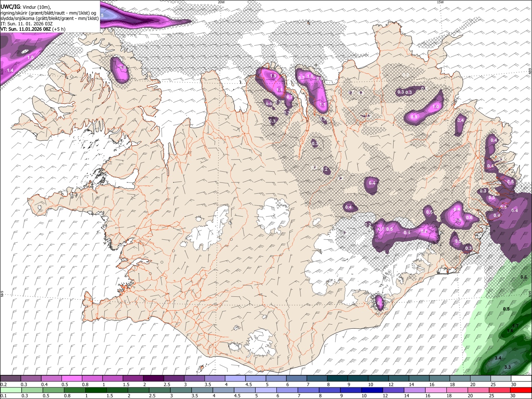Screen dimensions: 532x399
Task: Click the IT: Sun. 11. 01. 2026 03Z line
Action: point(27,24)
